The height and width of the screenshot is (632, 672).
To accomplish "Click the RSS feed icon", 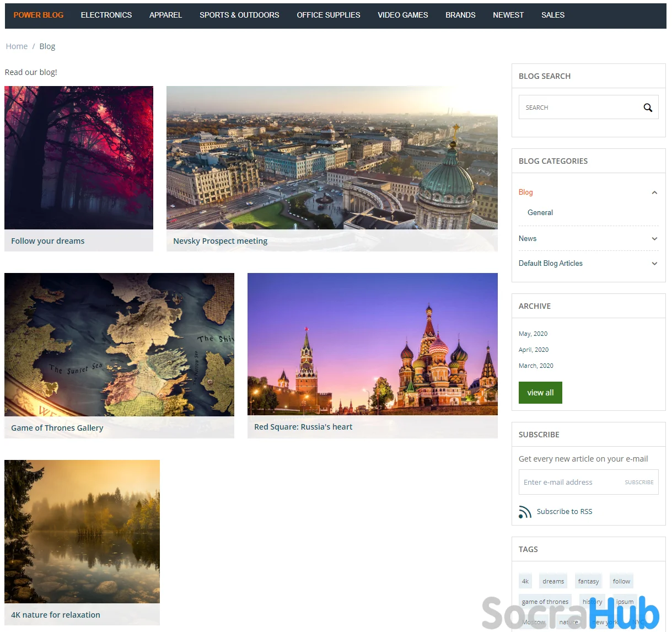I will click(x=525, y=512).
